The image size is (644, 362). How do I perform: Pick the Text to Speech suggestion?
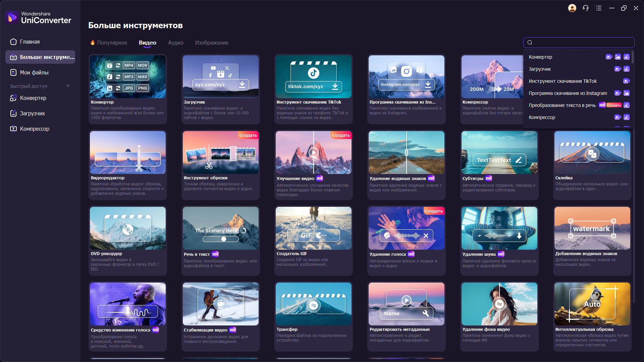click(x=562, y=105)
